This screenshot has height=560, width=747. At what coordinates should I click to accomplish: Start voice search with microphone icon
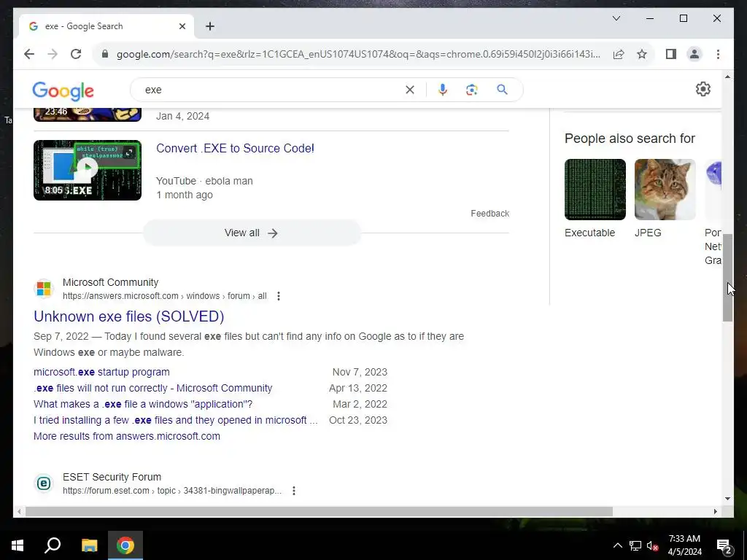point(443,90)
